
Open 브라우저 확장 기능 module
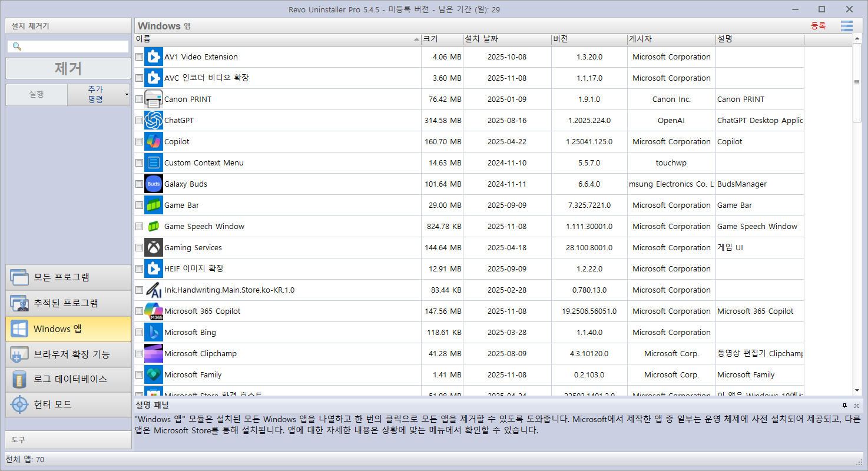point(68,354)
